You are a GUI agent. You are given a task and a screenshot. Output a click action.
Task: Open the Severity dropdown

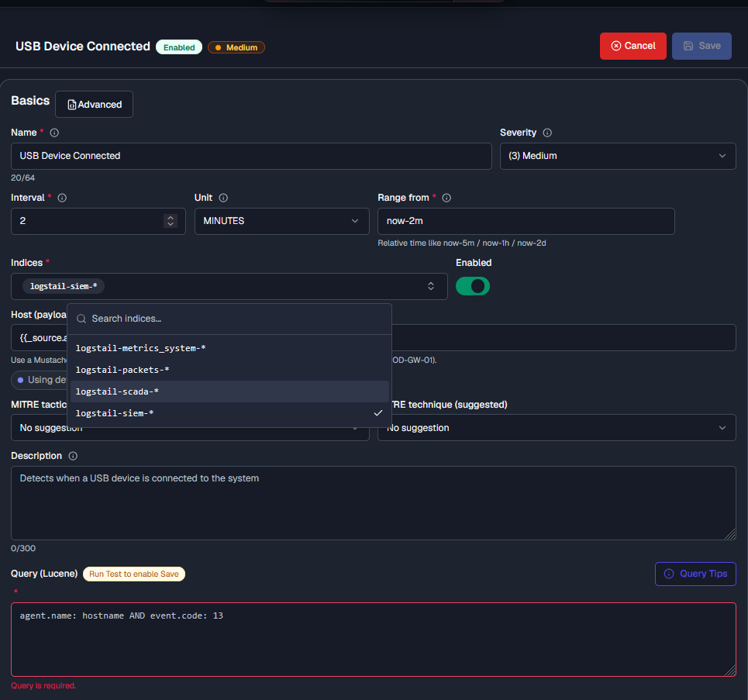pyautogui.click(x=618, y=156)
